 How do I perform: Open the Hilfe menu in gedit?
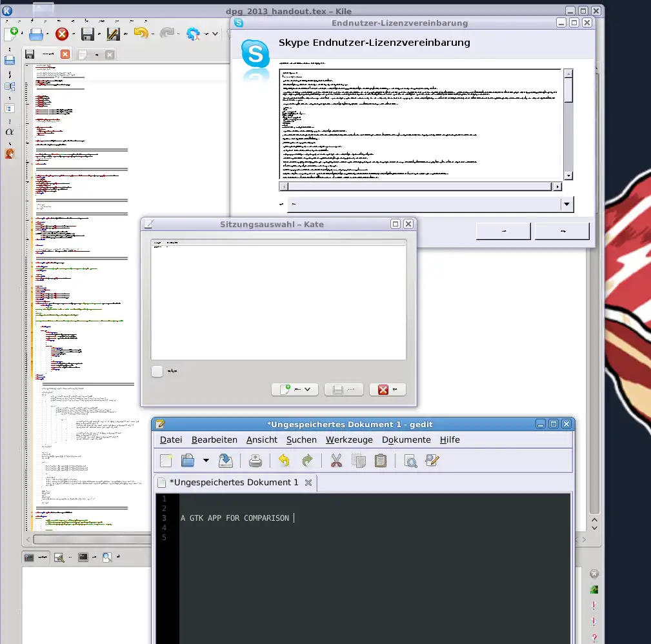(450, 439)
